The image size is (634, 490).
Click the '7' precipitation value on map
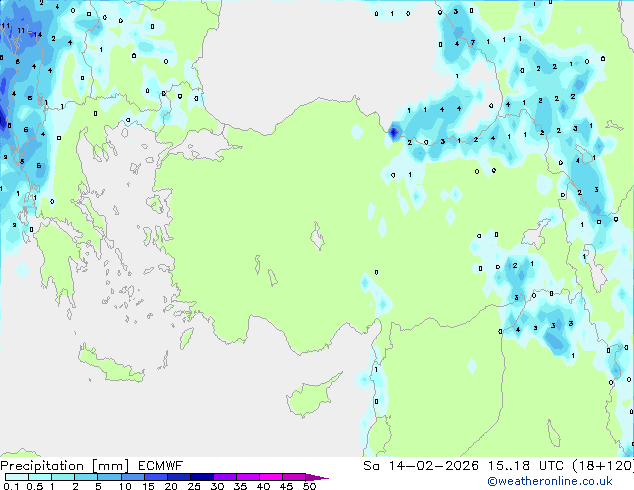click(472, 42)
